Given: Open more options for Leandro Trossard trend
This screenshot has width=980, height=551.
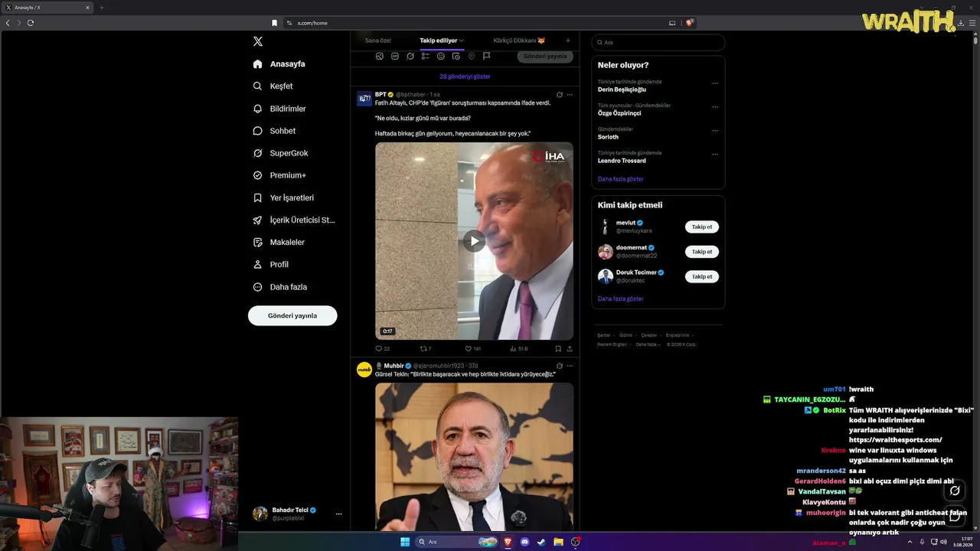Looking at the screenshot, I should pos(715,154).
